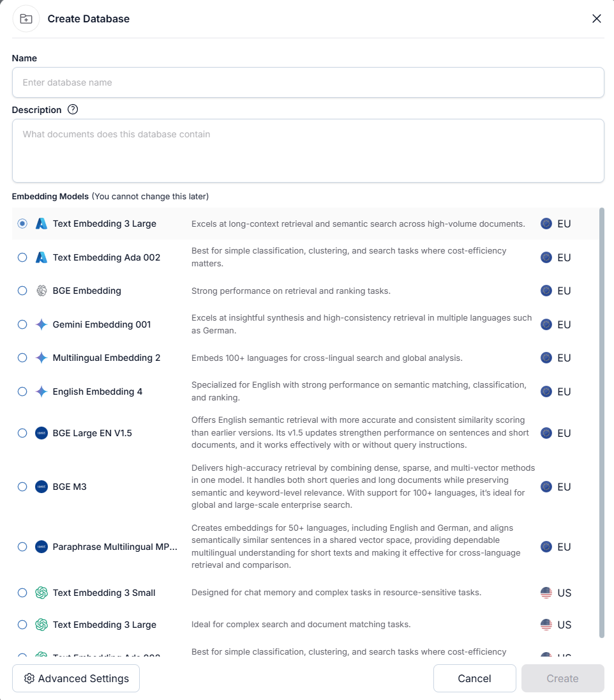Click the US flag for Text Embedding 3 Small

(546, 593)
